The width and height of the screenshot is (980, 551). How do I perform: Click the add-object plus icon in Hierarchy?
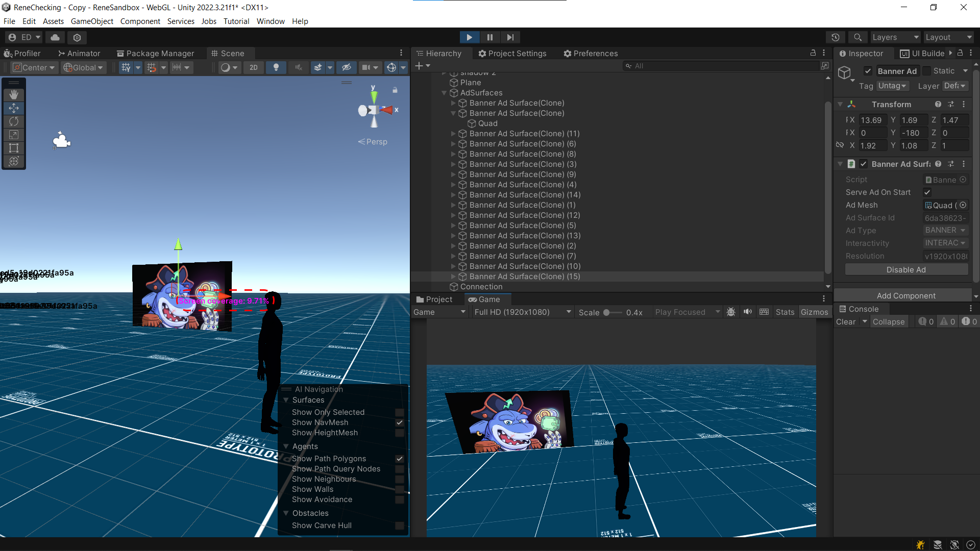pyautogui.click(x=419, y=66)
